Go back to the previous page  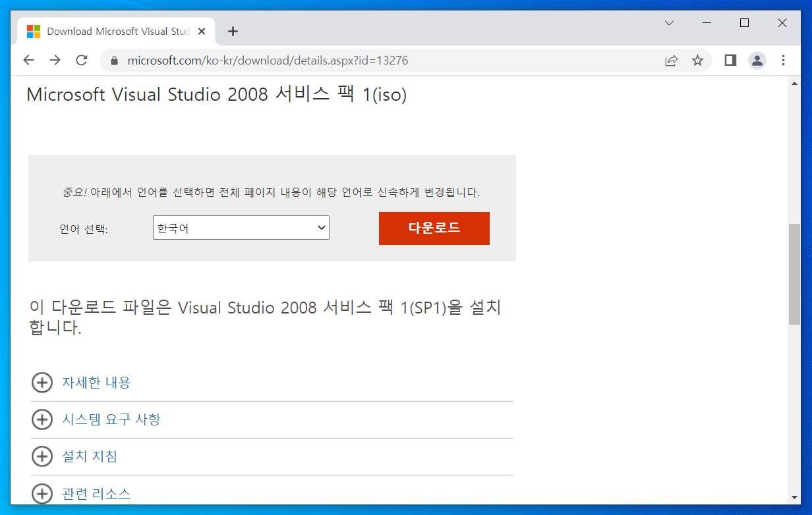pyautogui.click(x=28, y=61)
